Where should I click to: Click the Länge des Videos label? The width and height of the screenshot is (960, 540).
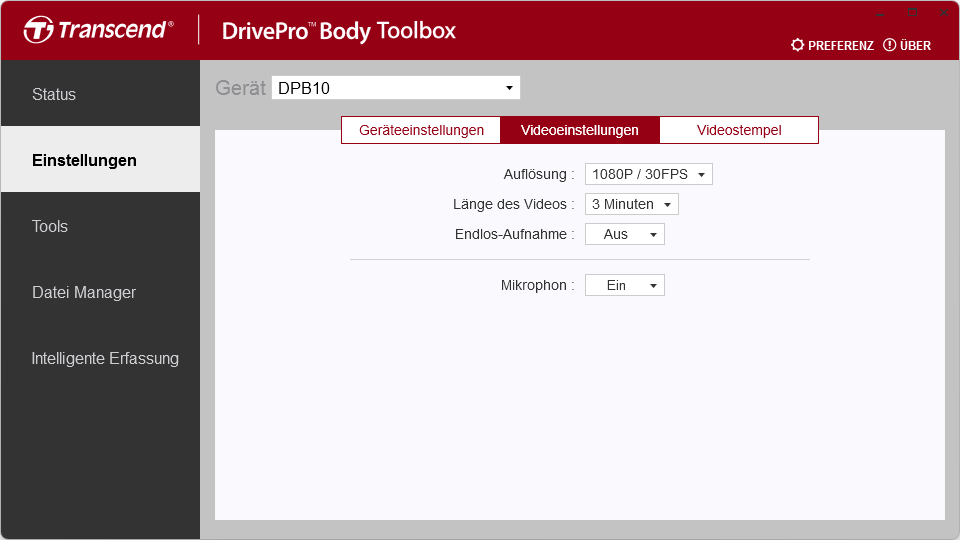click(x=514, y=204)
